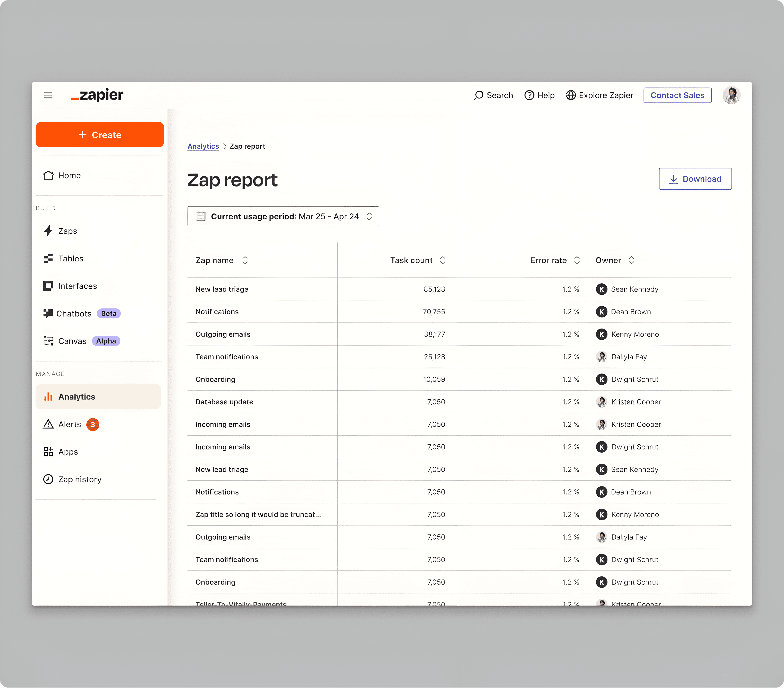784x688 pixels.
Task: Click the Analytics breadcrumb link
Action: coord(203,146)
